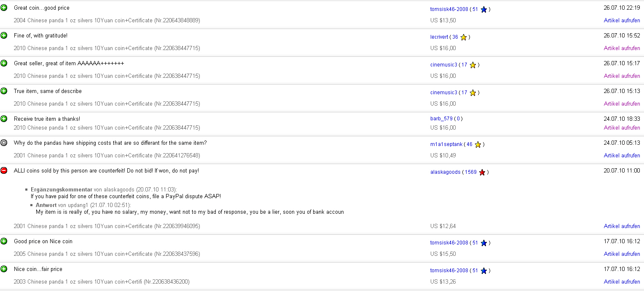Click feedback score 1569 link
644x292 pixels.
point(471,172)
